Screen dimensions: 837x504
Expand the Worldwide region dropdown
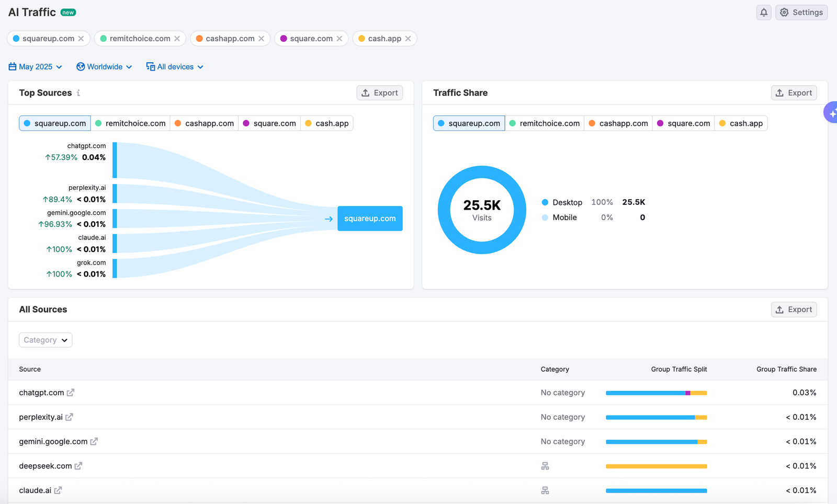[104, 67]
